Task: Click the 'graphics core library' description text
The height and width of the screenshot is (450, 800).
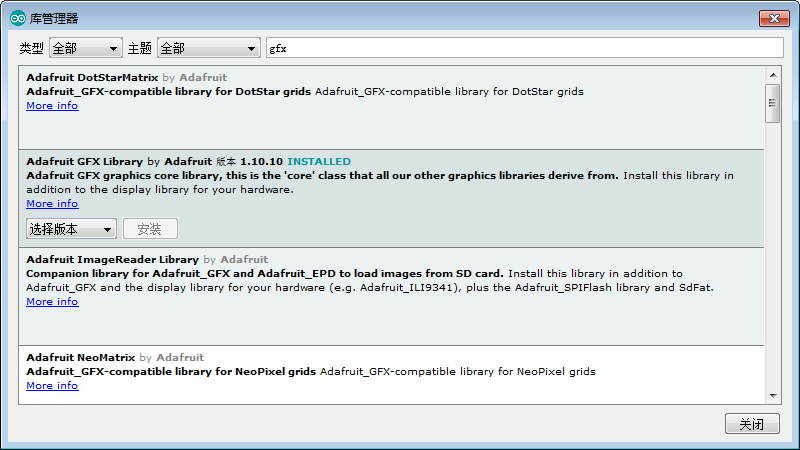Action: 322,176
